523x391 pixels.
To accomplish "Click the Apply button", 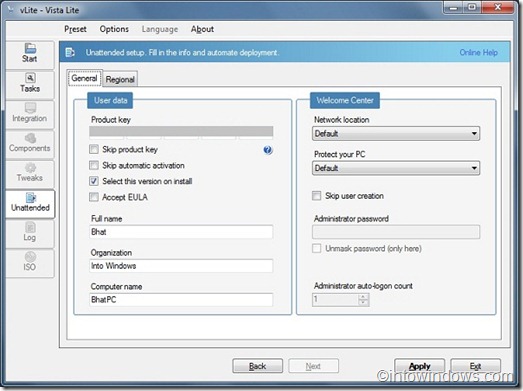I will [420, 366].
